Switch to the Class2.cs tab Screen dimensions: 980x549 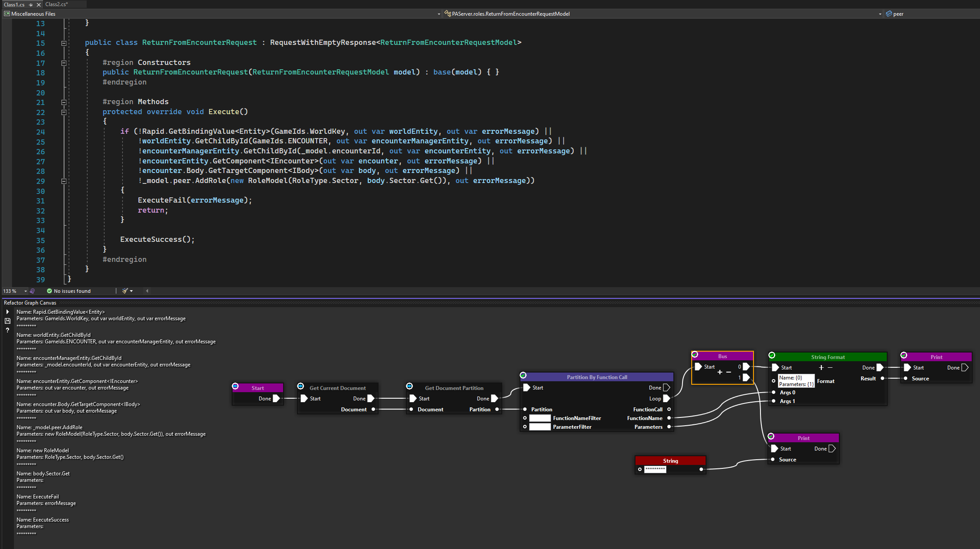coord(57,4)
